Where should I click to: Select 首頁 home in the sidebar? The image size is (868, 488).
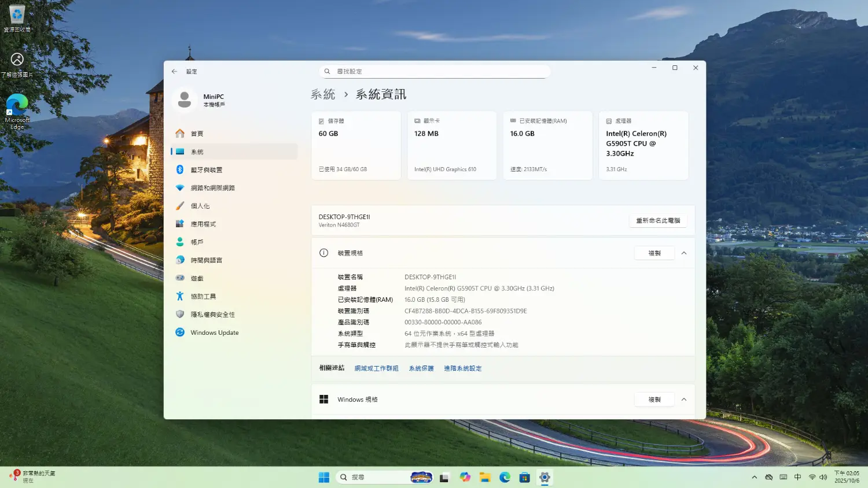[x=197, y=134]
